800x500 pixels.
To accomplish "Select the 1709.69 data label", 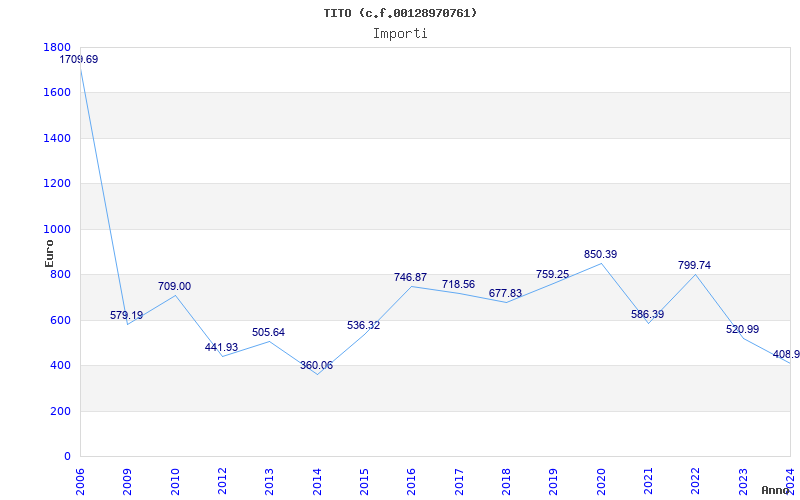I will pyautogui.click(x=79, y=60).
